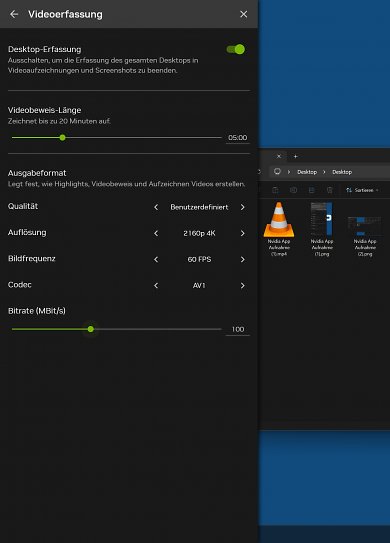Click the Benutzerdefiniert quality value
The image size is (390, 543).
[x=199, y=207]
